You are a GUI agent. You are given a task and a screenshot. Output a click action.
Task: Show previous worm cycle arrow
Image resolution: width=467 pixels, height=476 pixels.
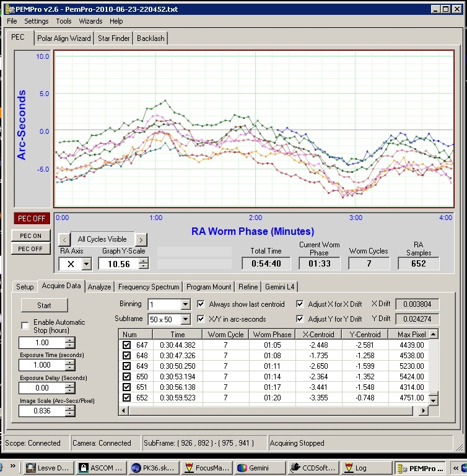[x=64, y=240]
